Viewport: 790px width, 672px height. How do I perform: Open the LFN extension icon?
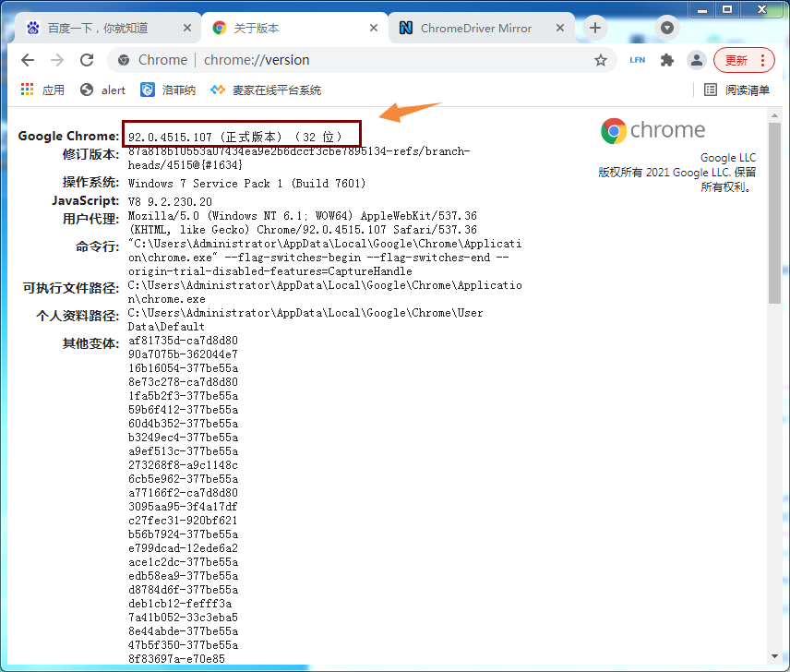coord(638,60)
